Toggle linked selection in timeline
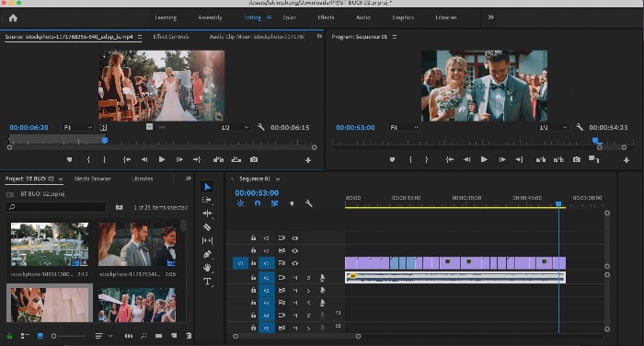The height and width of the screenshot is (346, 644). (x=275, y=203)
